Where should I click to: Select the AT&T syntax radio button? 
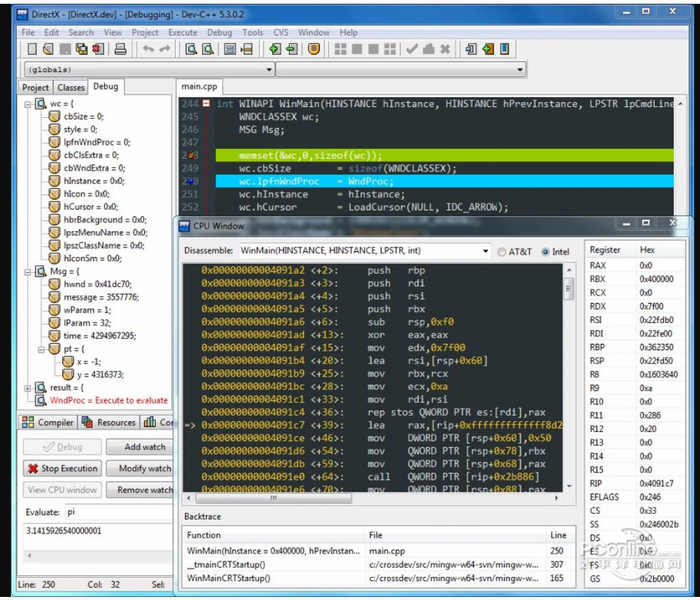pos(502,252)
